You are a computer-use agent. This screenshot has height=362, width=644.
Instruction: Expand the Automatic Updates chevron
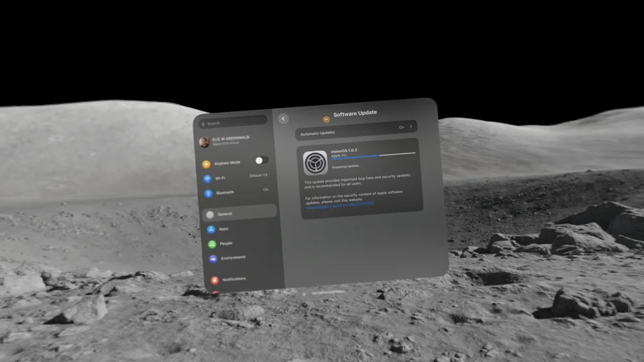pyautogui.click(x=411, y=126)
